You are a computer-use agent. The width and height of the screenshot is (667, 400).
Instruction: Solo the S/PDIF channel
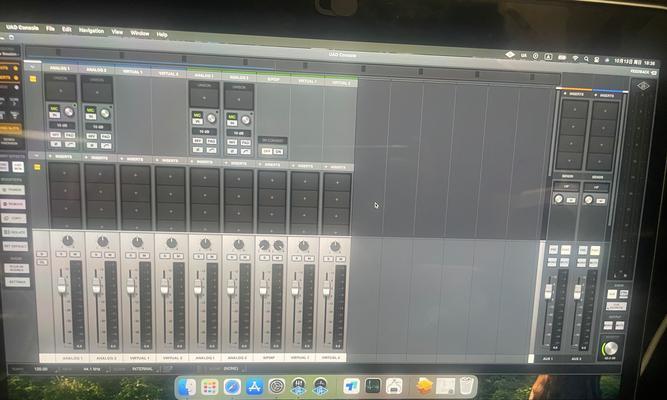265,258
